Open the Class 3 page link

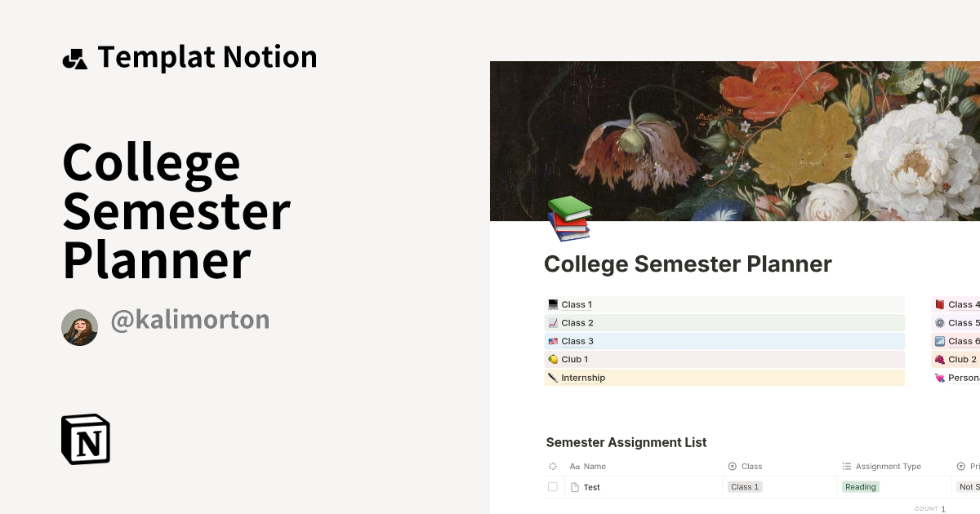(577, 341)
